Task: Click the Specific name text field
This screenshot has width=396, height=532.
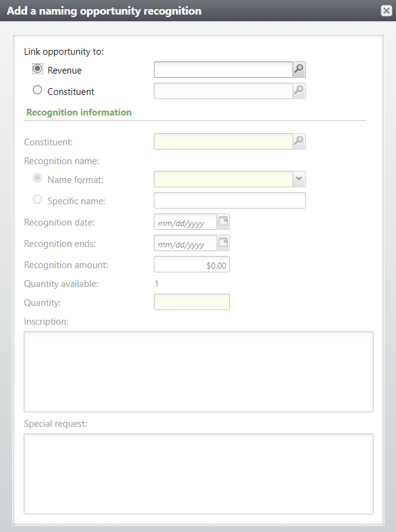Action: [229, 201]
